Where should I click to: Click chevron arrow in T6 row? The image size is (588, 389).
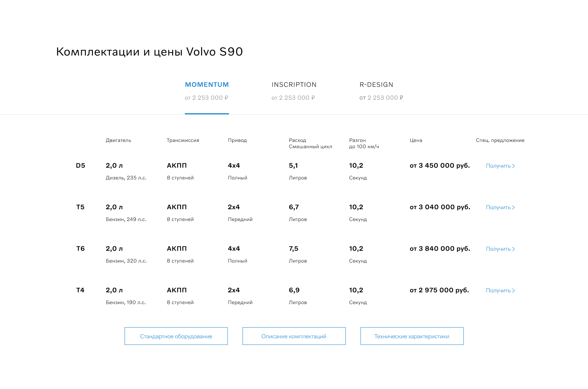(x=513, y=249)
